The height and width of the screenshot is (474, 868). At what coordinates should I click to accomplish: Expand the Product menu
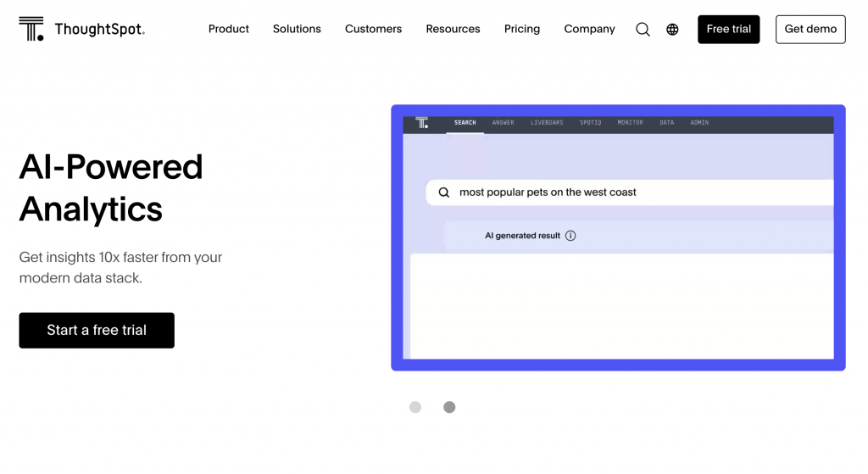pyautogui.click(x=229, y=29)
